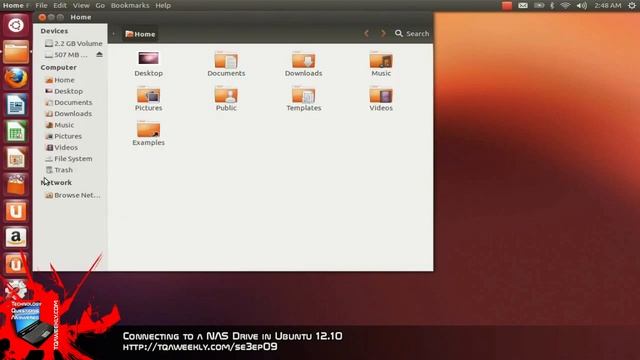Eject the 507 MB volume
The image size is (640, 360).
coord(99,54)
